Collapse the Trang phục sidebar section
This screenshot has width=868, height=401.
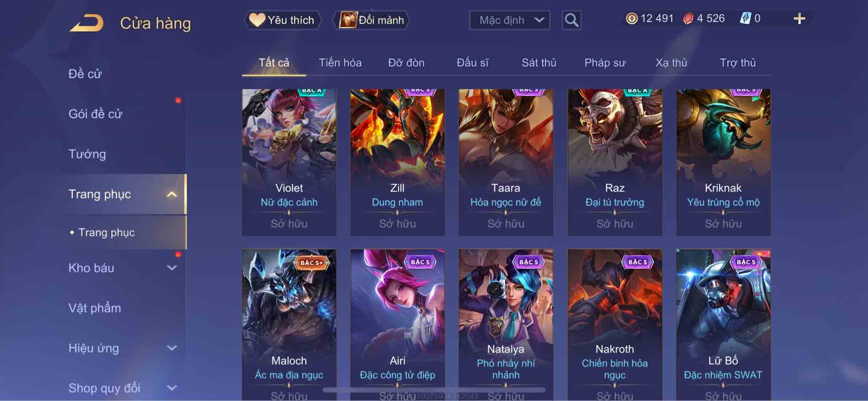(x=171, y=195)
